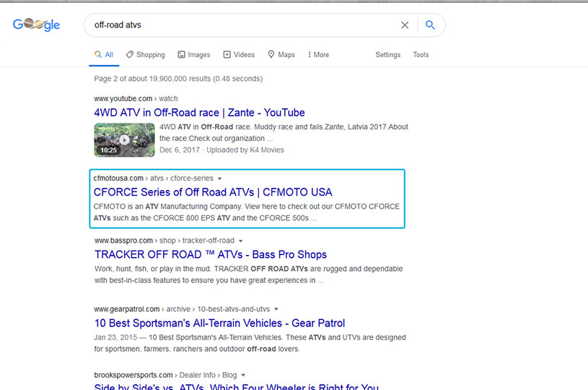This screenshot has height=390, width=588.
Task: Click the brookspowersports.com › Dealer Info breadcrumb
Action: point(165,376)
